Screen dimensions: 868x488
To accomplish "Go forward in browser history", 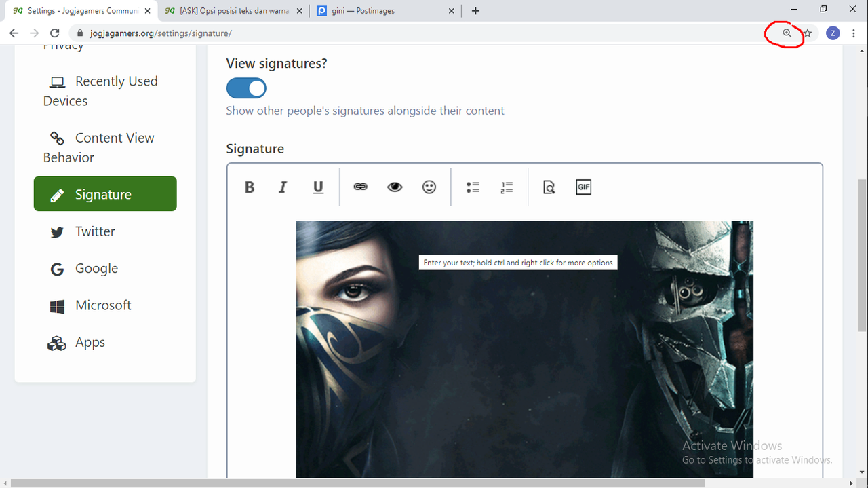I will point(34,33).
